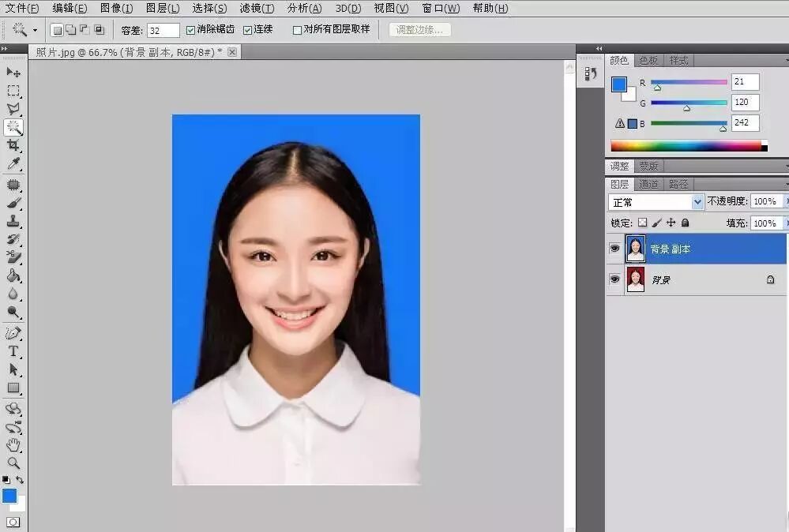789x532 pixels.
Task: Select the Healing Brush tool
Action: (x=13, y=185)
